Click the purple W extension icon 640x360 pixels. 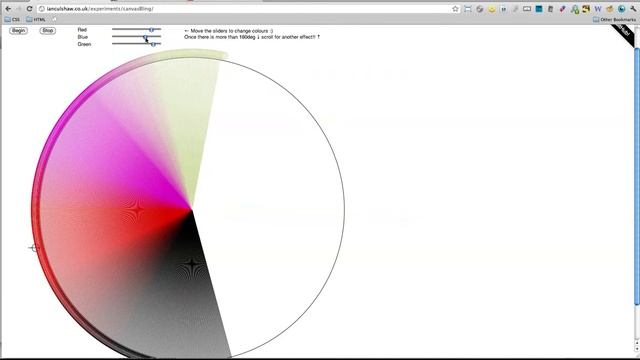pos(598,9)
